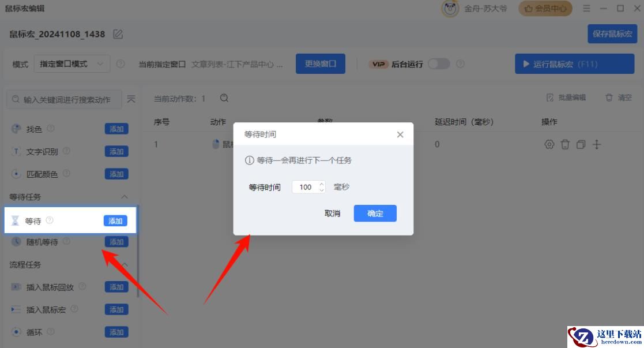Increase wait time with the up stepper arrow
The width and height of the screenshot is (644, 348).
coord(322,184)
